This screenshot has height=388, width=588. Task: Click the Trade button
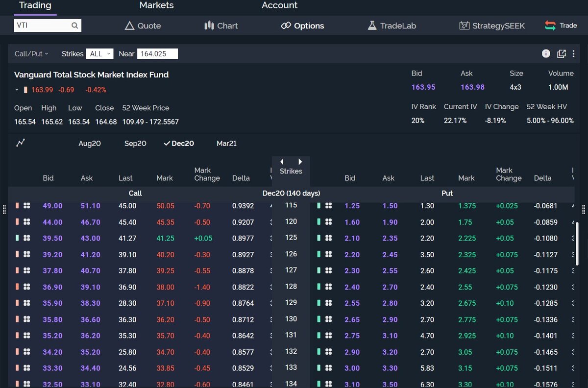561,25
